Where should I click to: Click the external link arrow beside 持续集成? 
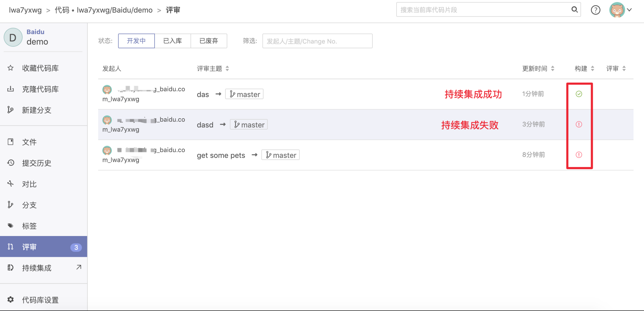tap(79, 267)
